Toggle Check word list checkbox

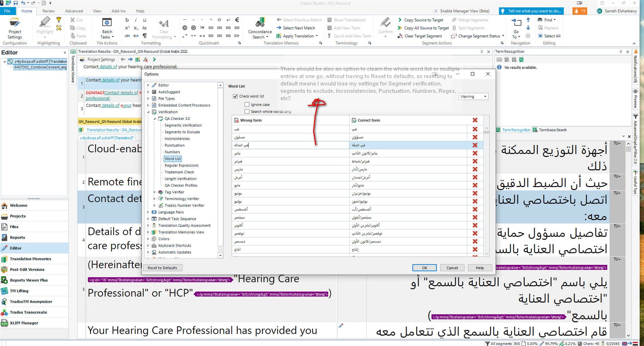point(235,96)
